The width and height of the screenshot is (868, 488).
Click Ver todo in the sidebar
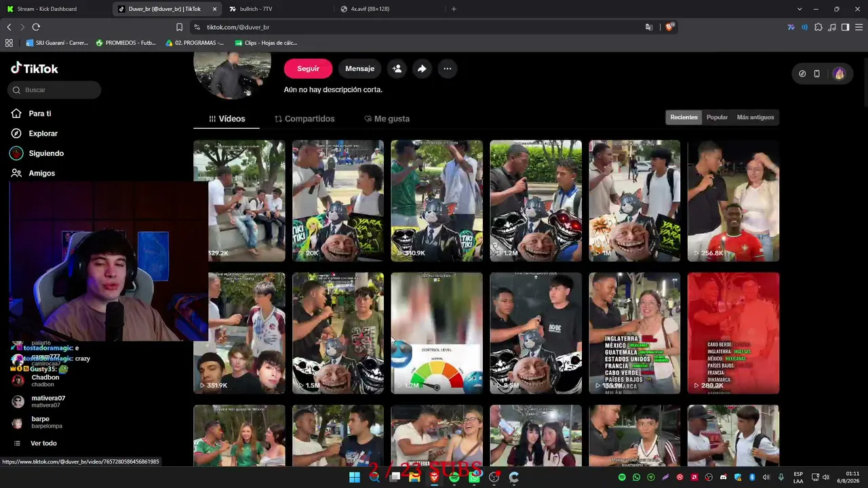click(43, 443)
